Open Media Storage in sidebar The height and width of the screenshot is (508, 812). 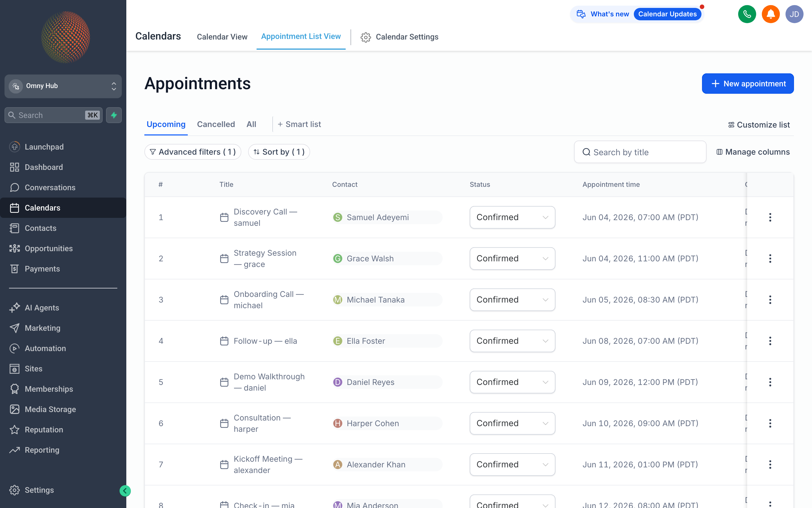pos(63,409)
